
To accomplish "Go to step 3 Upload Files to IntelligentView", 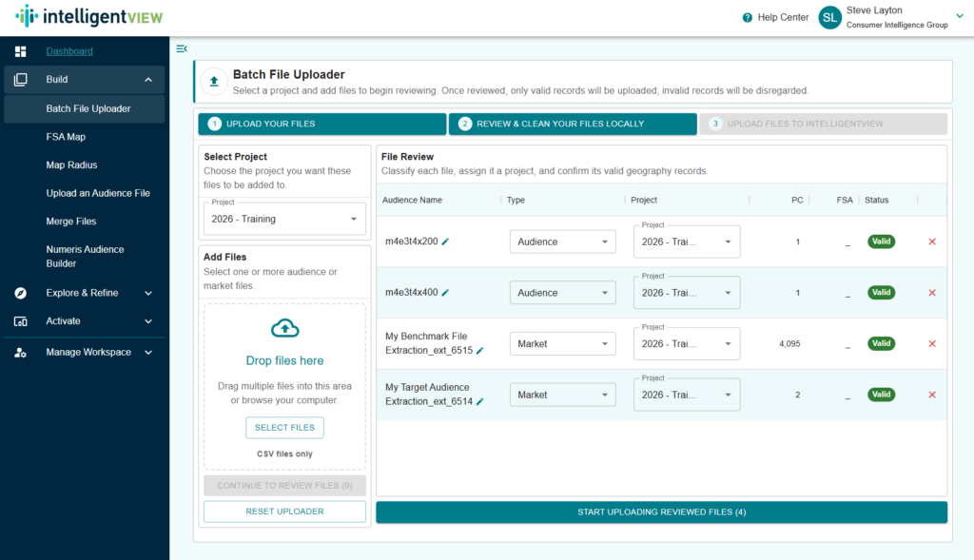I will click(x=823, y=124).
